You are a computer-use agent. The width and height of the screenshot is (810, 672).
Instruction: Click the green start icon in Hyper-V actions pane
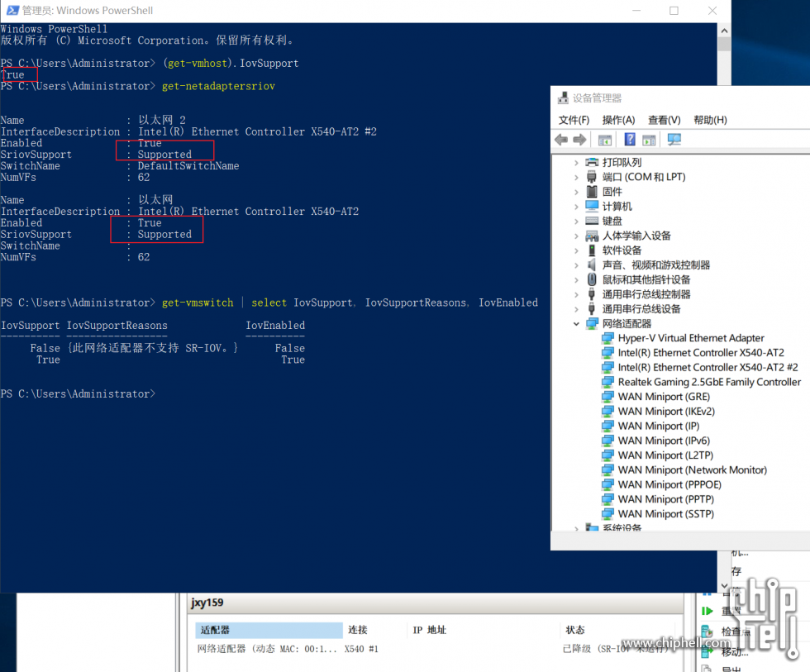tap(708, 611)
